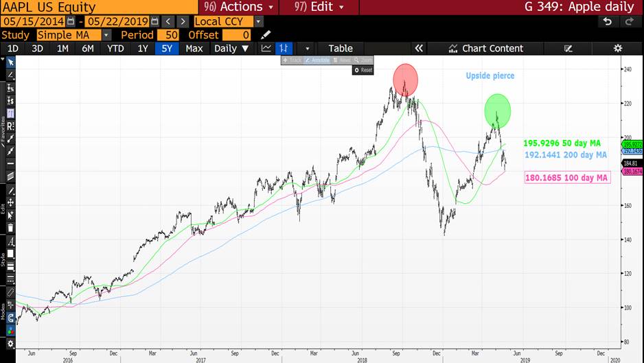This screenshot has height=363, width=644.
Task: Switch to bar chart view
Action: tap(284, 49)
